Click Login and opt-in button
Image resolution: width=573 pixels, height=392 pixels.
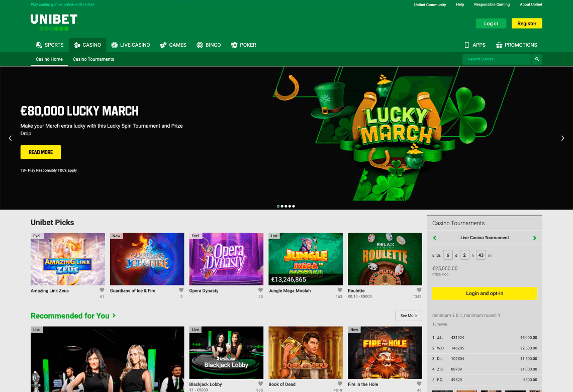tap(485, 293)
